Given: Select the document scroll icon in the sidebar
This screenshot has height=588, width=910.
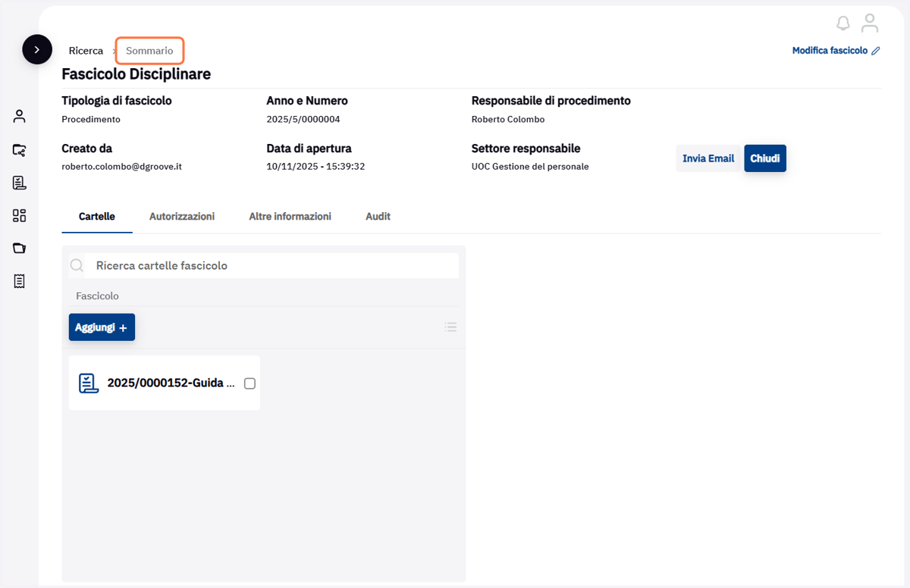Looking at the screenshot, I should pyautogui.click(x=20, y=183).
